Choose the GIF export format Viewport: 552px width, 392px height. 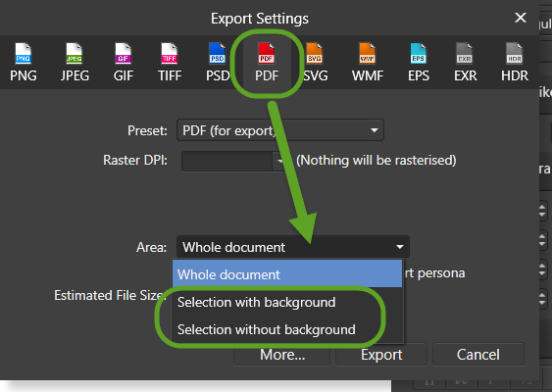124,63
